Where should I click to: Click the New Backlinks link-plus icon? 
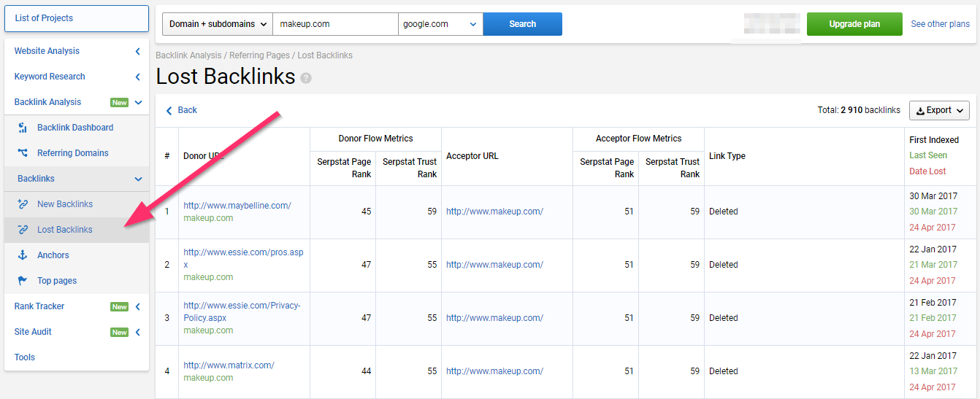tap(23, 204)
